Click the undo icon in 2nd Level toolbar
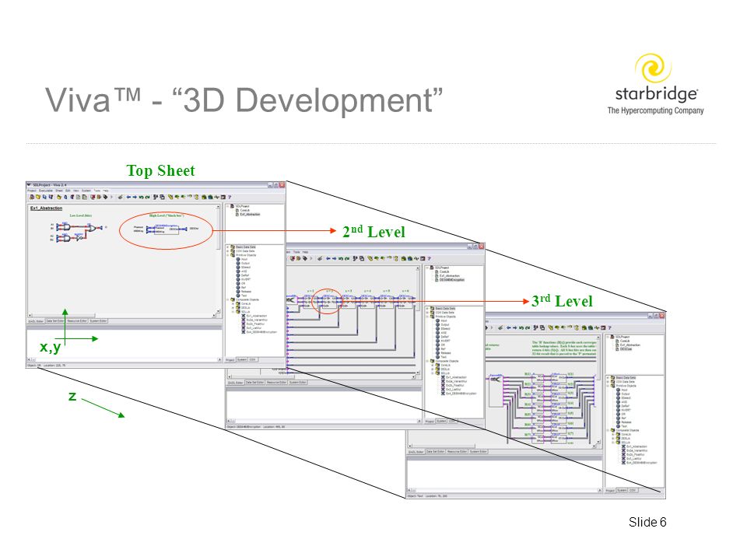747x560 pixels. coord(341,258)
